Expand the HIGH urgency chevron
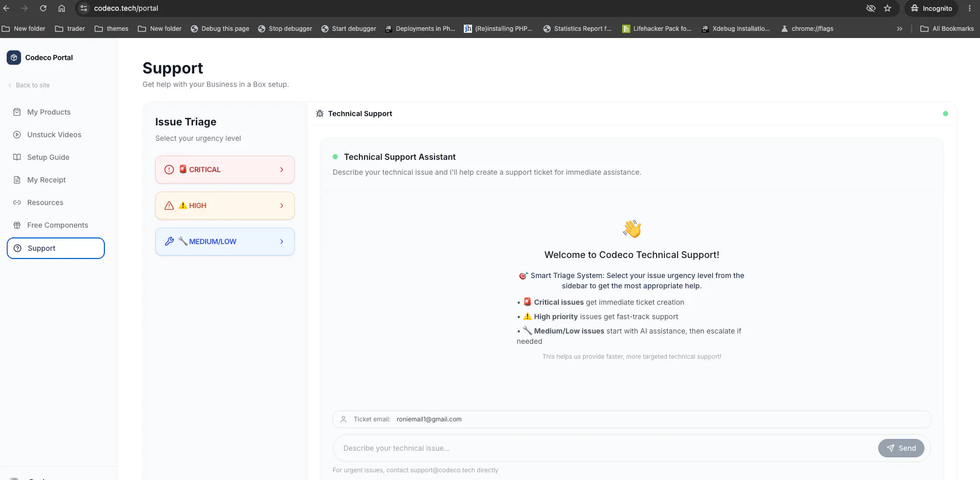The width and height of the screenshot is (980, 480). tap(282, 206)
